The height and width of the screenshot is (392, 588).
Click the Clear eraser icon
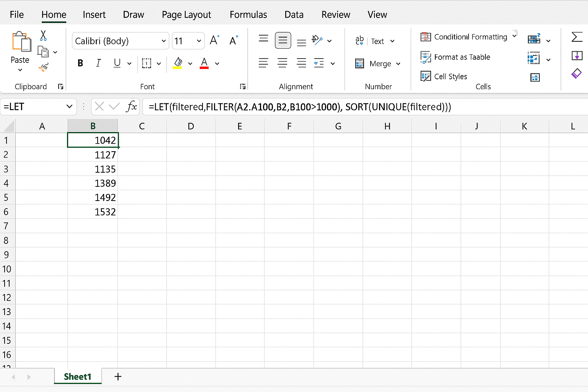[577, 73]
